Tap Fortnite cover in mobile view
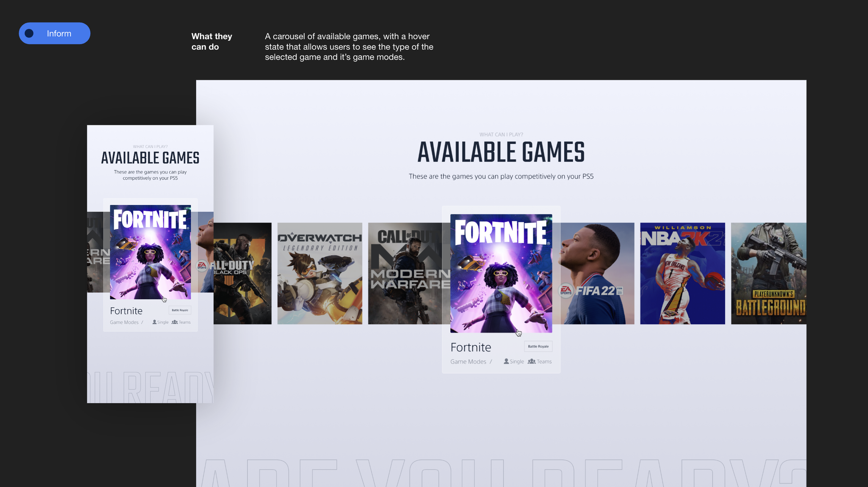Screen dimensions: 868x487 coord(150,252)
